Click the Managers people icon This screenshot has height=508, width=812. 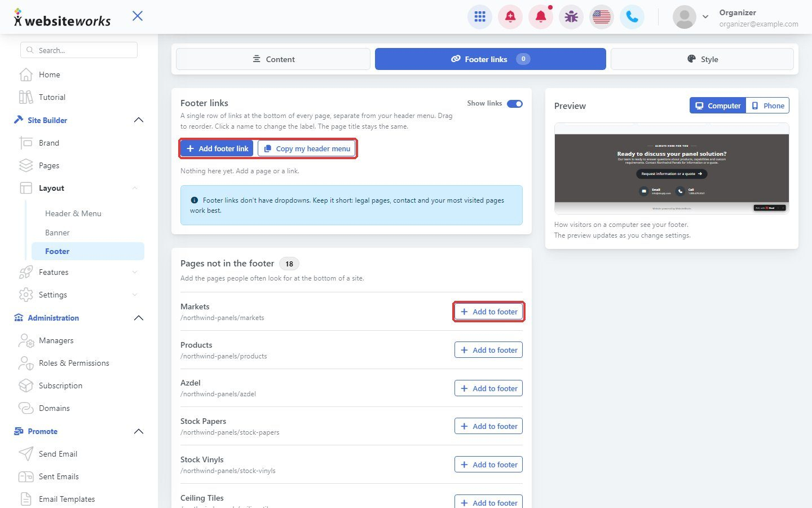[26, 340]
